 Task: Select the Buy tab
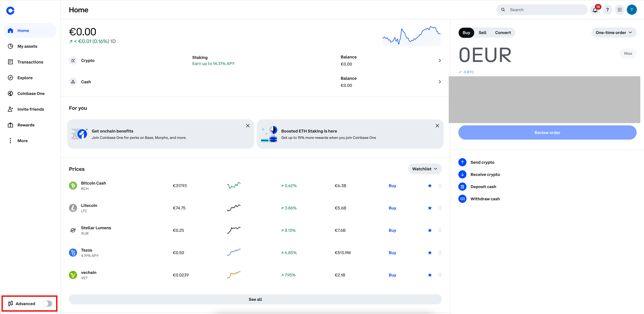[x=466, y=32]
